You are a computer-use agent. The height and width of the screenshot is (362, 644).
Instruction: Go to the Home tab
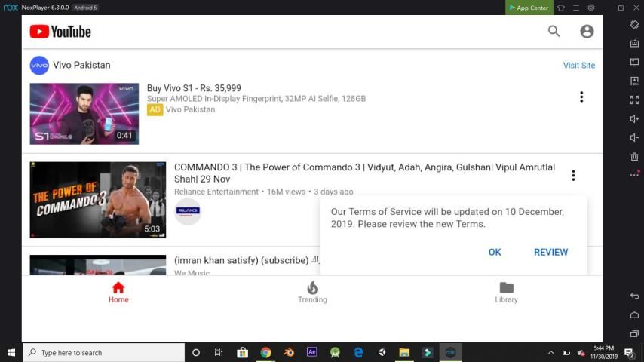coord(118,292)
